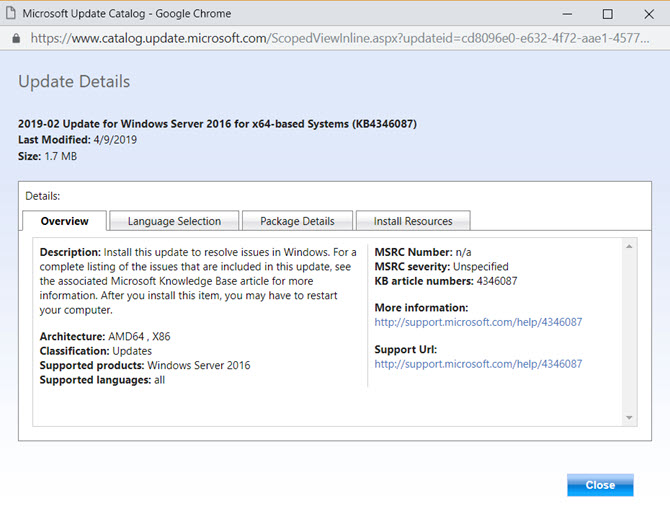The image size is (670, 527).
Task: Click the scrollbar down arrow in details pane
Action: point(629,417)
